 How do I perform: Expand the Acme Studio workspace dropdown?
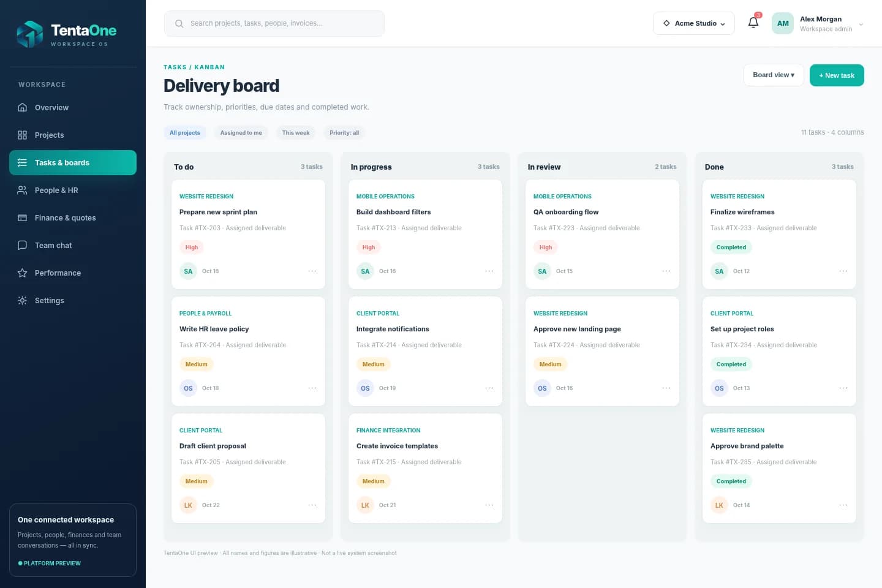point(694,23)
